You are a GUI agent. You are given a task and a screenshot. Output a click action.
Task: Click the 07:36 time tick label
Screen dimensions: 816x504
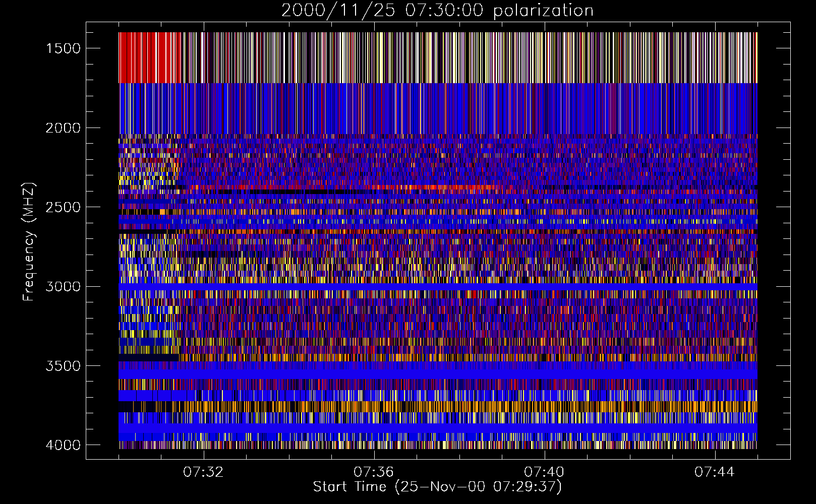click(x=374, y=472)
